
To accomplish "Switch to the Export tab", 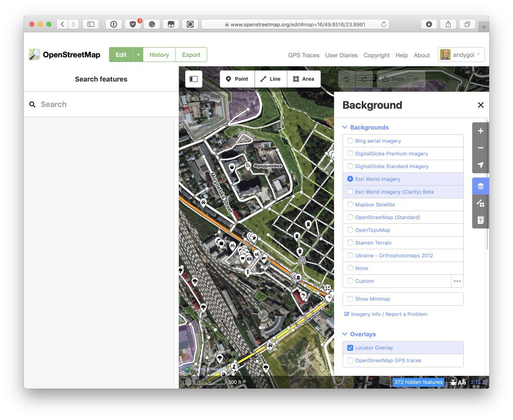I will click(191, 55).
